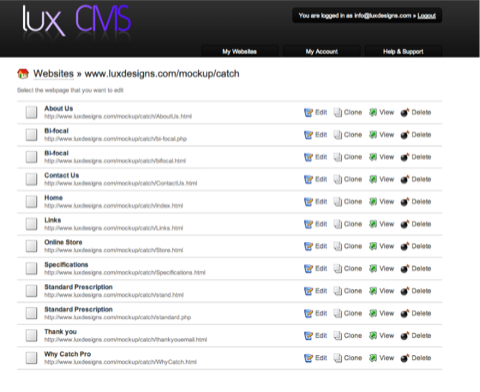Click the Edit icon for Bi-focal php page

point(308,135)
